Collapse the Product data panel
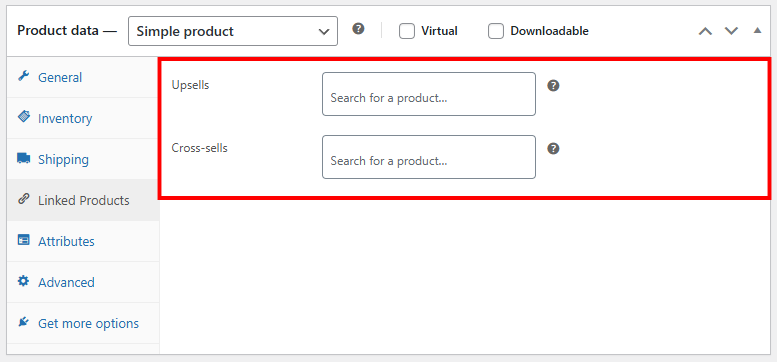The height and width of the screenshot is (362, 777). pyautogui.click(x=757, y=31)
